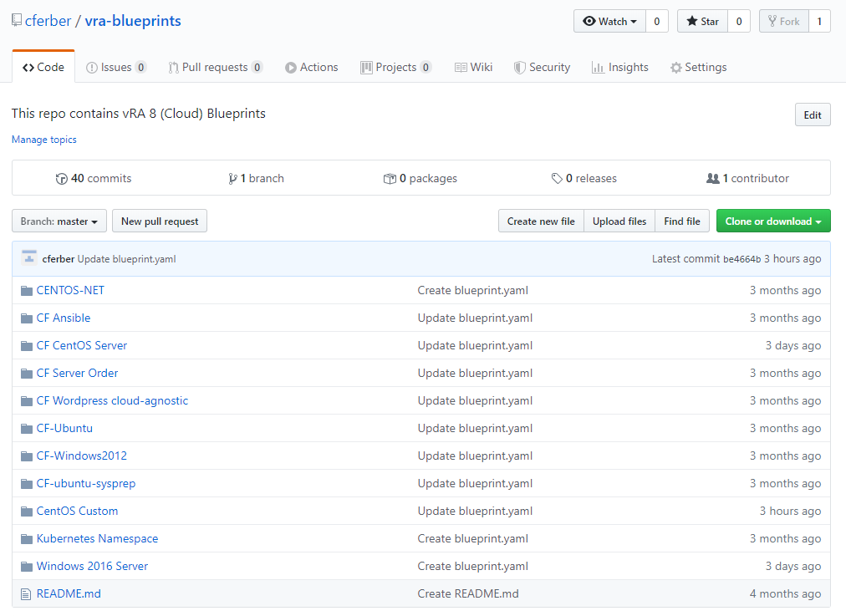Screen dimensions: 846x616
Task: Switch to the Code tab
Action: (x=43, y=68)
